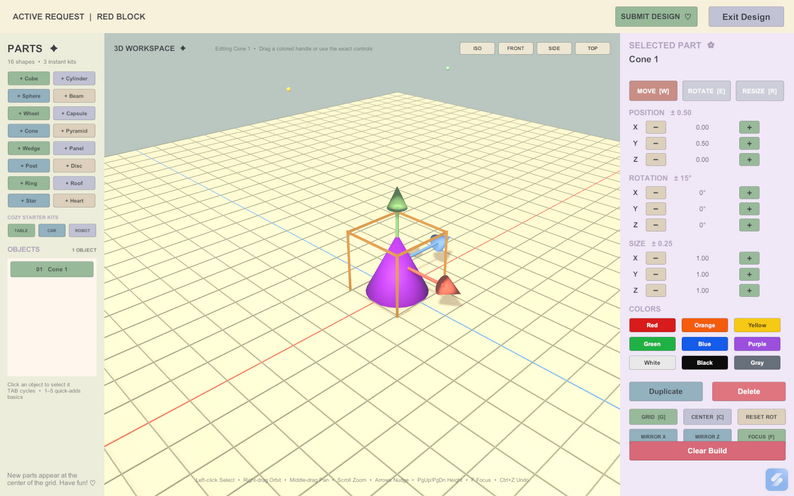Add a Capsule part
This screenshot has width=794, height=496.
74,113
